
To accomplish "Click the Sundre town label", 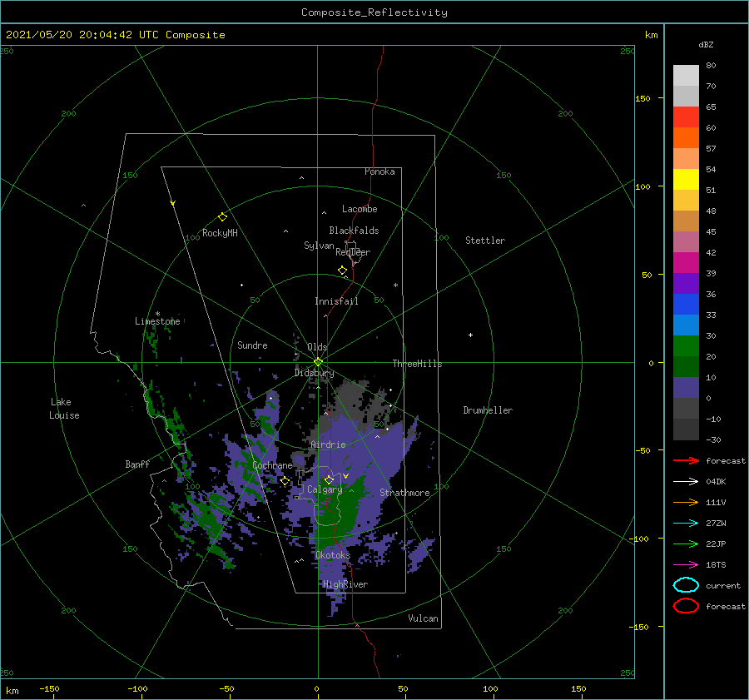I will click(x=252, y=345).
